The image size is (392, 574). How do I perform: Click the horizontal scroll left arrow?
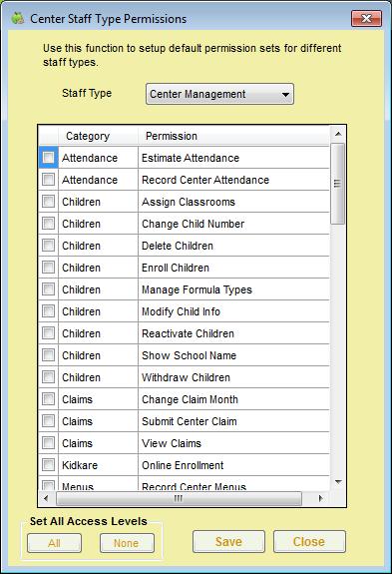tap(46, 498)
